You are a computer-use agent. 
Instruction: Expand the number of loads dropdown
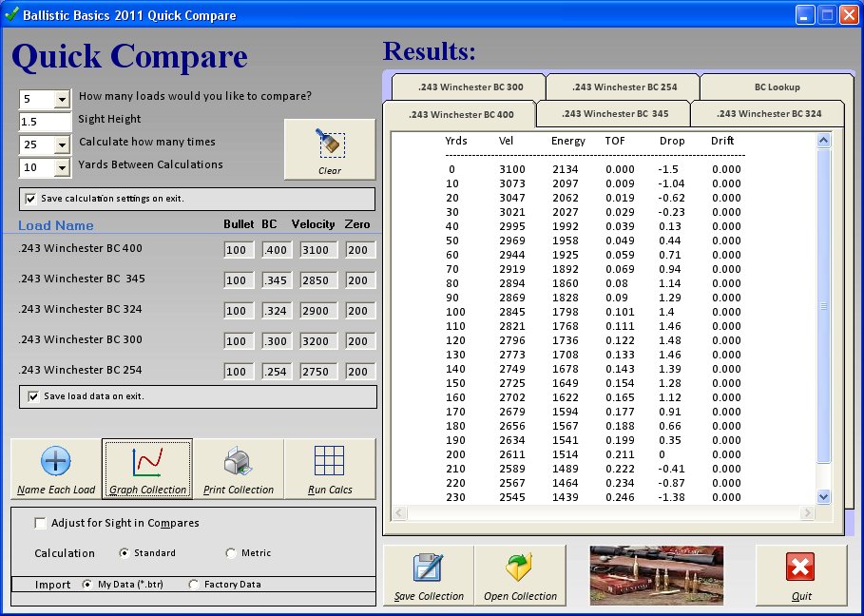[x=62, y=99]
